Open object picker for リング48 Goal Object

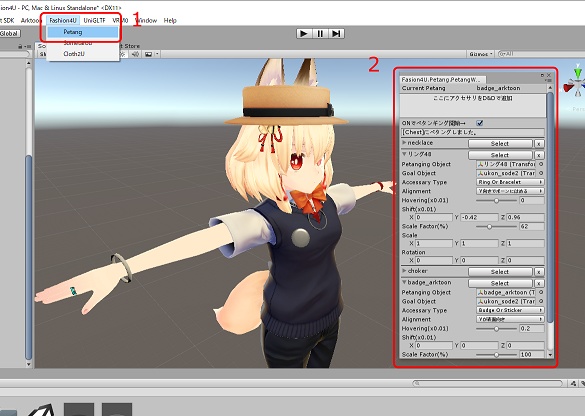click(x=541, y=173)
